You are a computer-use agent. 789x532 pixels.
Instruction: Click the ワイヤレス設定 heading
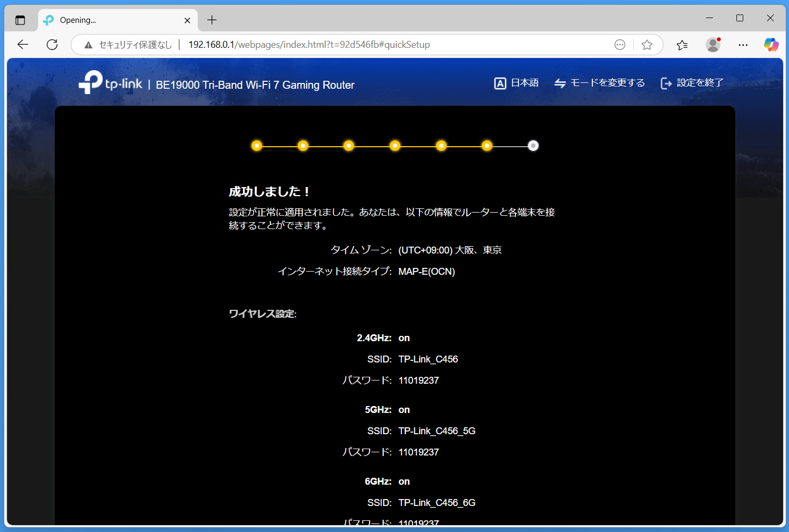[x=263, y=314]
